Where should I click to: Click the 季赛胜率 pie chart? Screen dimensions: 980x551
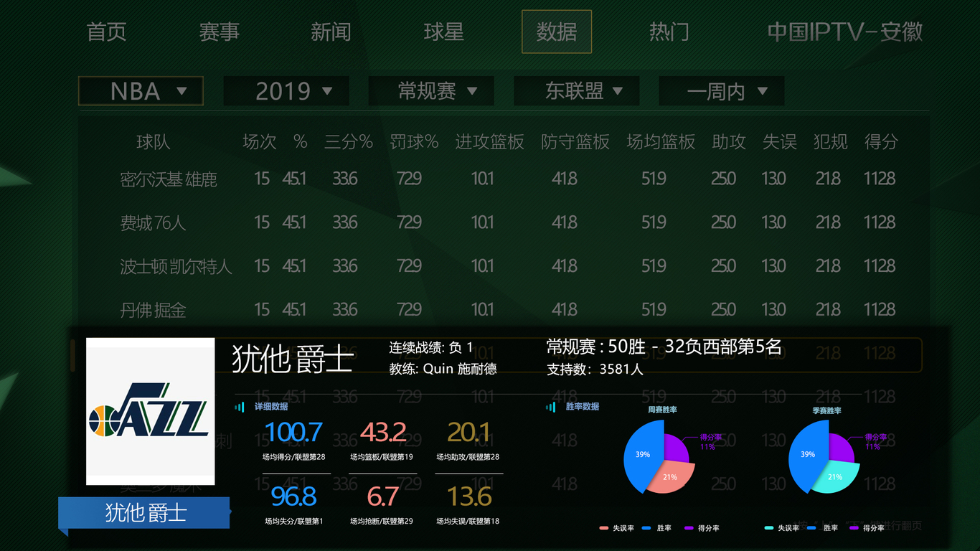tap(824, 456)
